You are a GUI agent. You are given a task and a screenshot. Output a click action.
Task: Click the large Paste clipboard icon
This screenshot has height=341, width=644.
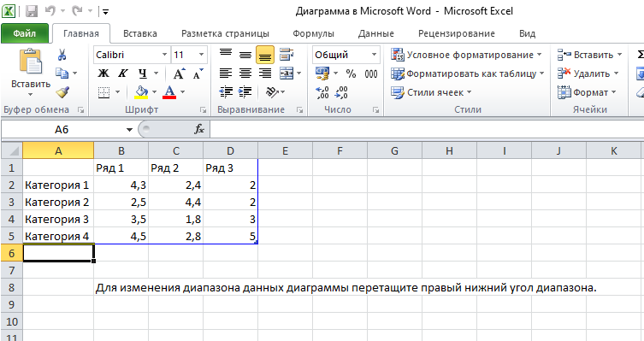tap(31, 62)
